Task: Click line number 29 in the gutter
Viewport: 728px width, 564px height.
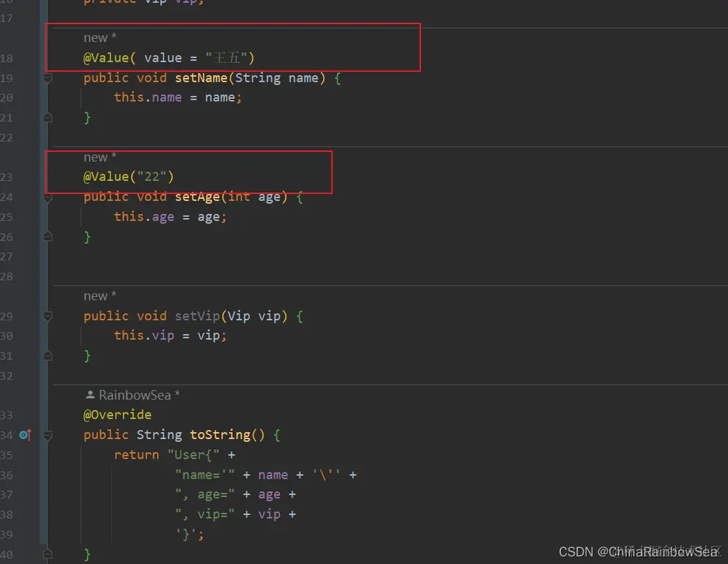Action: click(x=6, y=316)
